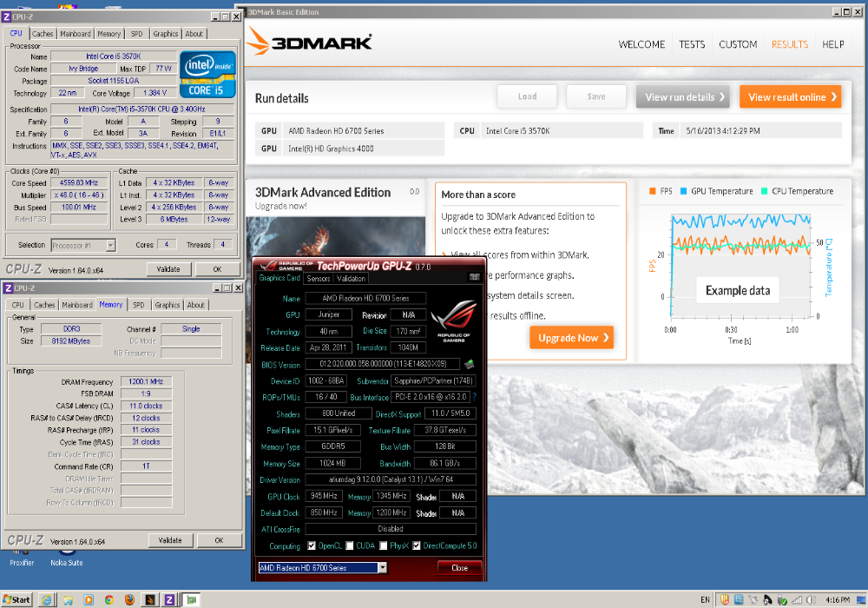The height and width of the screenshot is (608, 868).
Task: Toggle the PhysX checkbox
Action: [x=383, y=546]
